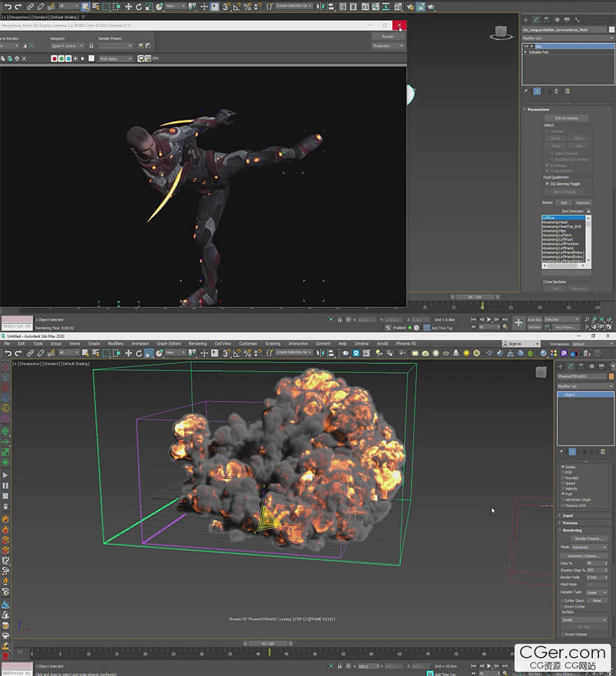Enable Invert Volume checkbox
The image size is (616, 676).
tap(563, 634)
